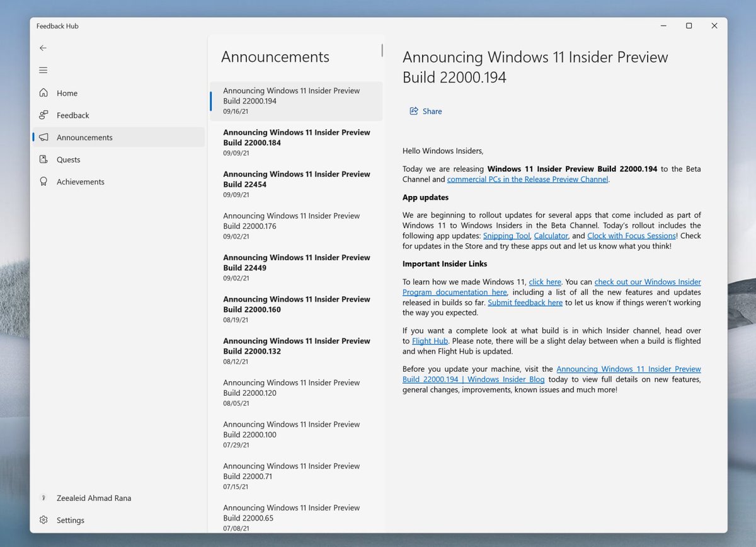Go to Home in the sidebar
This screenshot has height=547, width=756.
118,93
